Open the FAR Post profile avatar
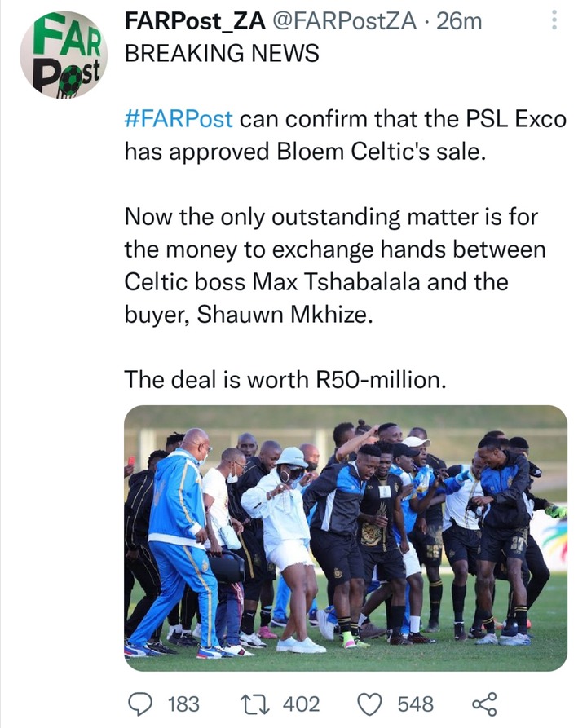 61,55
